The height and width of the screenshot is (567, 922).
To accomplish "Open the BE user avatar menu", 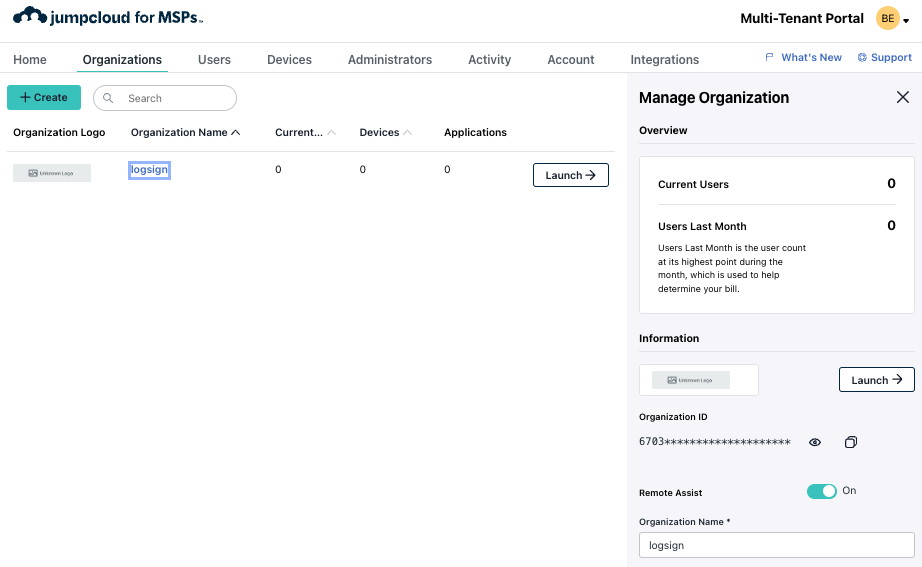I will pyautogui.click(x=887, y=18).
